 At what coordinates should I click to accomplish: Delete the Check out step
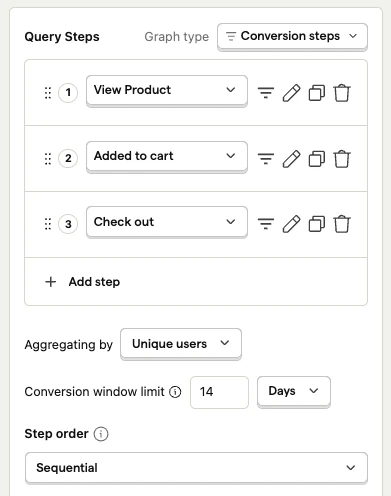pos(342,224)
